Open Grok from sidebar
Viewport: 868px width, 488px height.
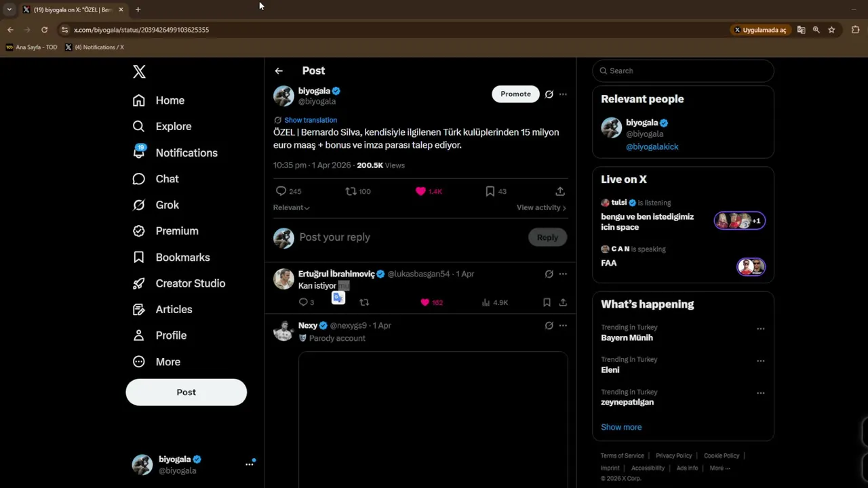pos(156,205)
